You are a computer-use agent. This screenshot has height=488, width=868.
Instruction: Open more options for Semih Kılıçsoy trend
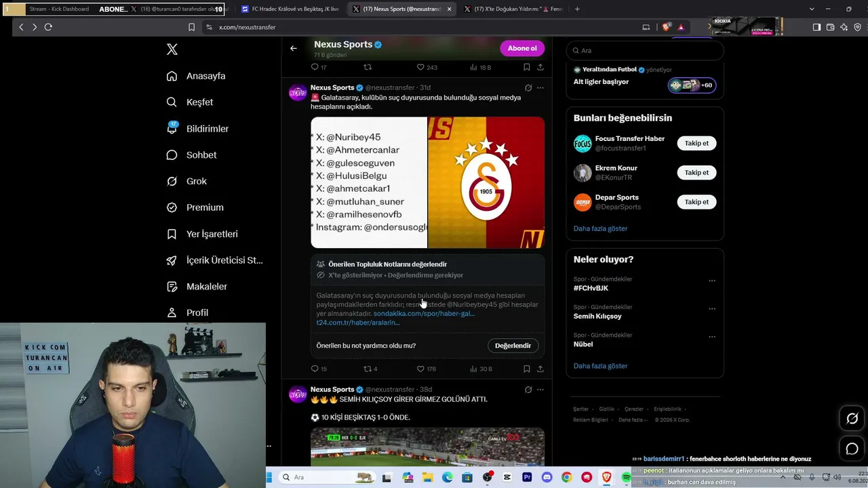[712, 308]
